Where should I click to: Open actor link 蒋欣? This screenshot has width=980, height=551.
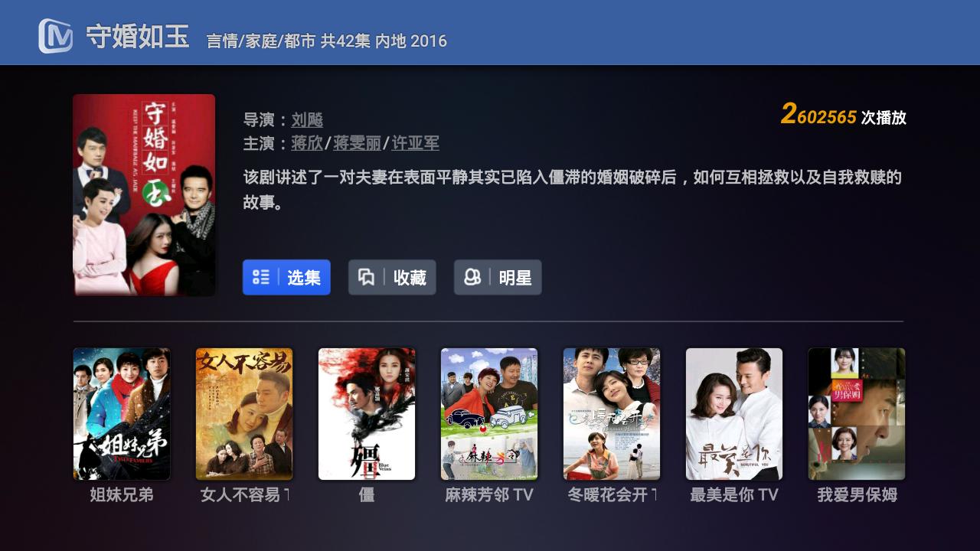click(307, 144)
